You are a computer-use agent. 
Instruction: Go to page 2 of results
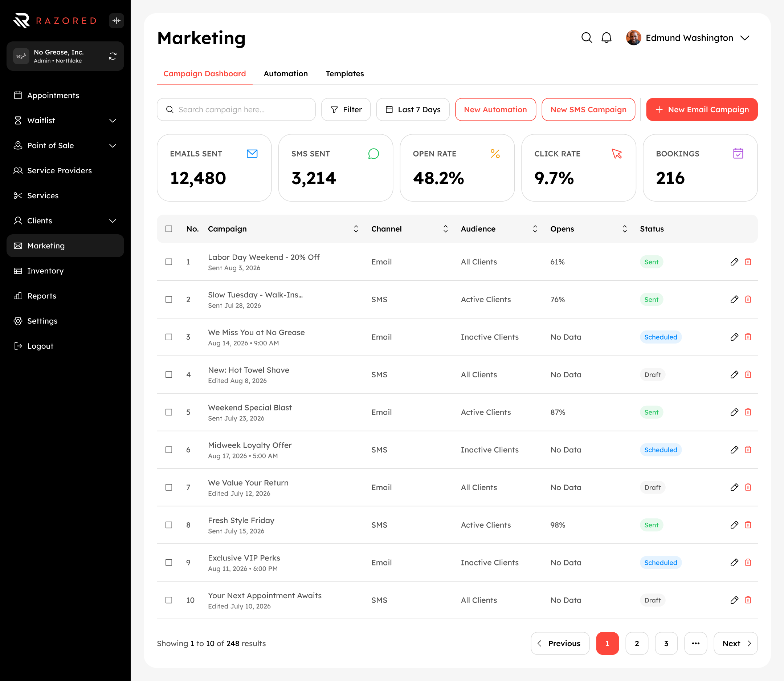pyautogui.click(x=637, y=643)
